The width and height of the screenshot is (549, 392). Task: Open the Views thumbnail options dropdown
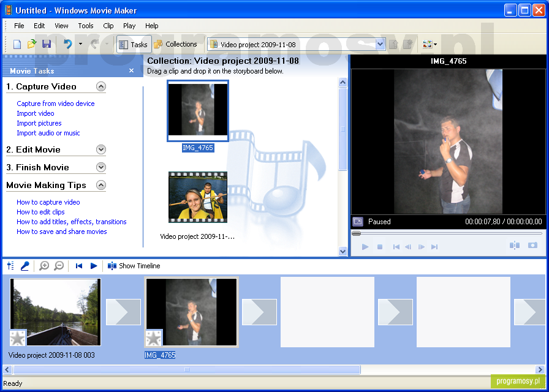(430, 44)
